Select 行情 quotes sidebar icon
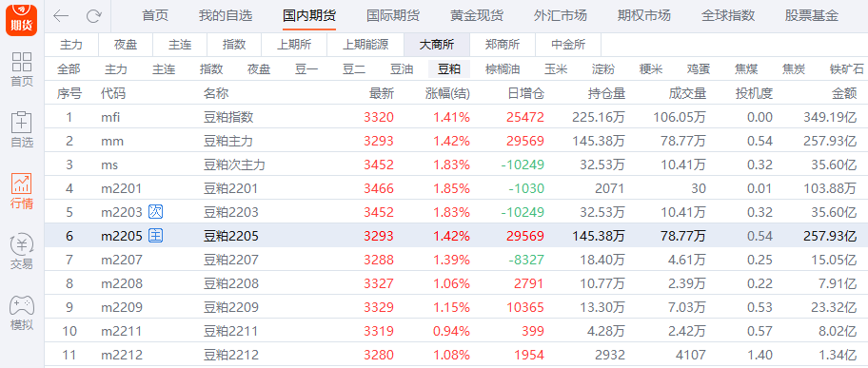This screenshot has width=868, height=368. coord(22,191)
